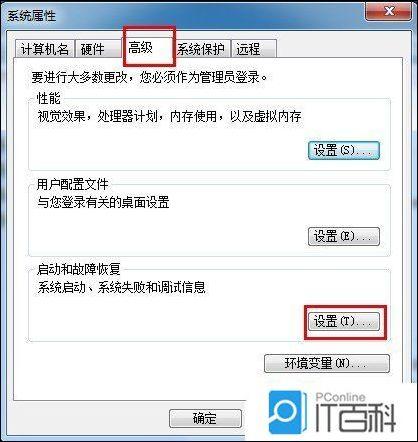Go to the 系统保护 tab
This screenshot has height=442, width=418.
(201, 49)
